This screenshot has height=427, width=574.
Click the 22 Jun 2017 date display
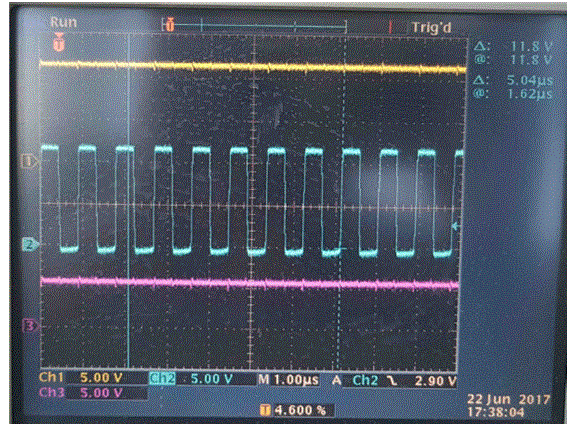[509, 399]
